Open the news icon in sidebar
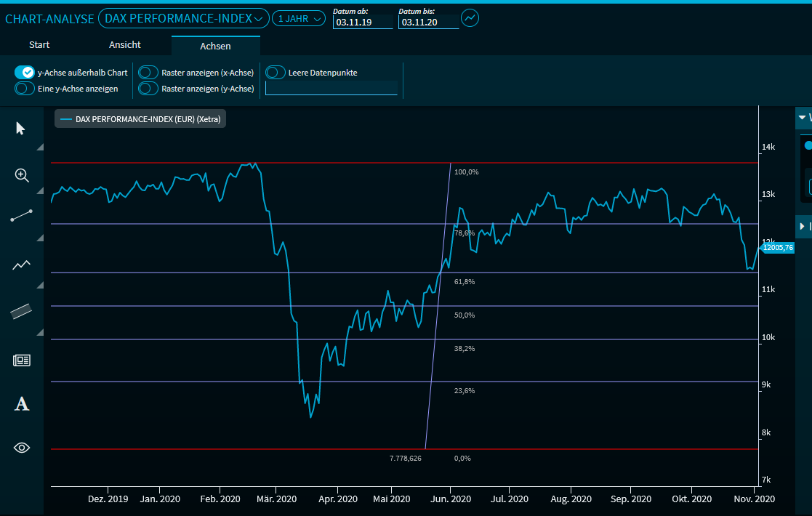812x516 pixels. pyautogui.click(x=22, y=360)
